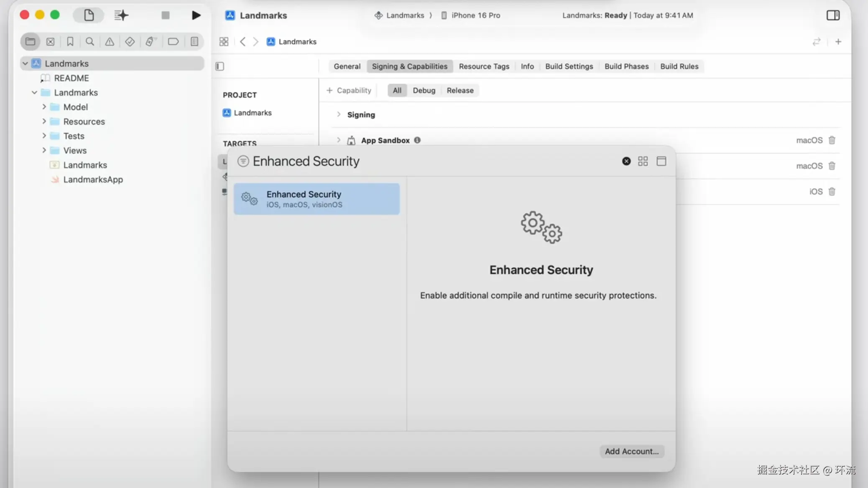
Task: Switch to the Build Settings tab
Action: pyautogui.click(x=569, y=66)
